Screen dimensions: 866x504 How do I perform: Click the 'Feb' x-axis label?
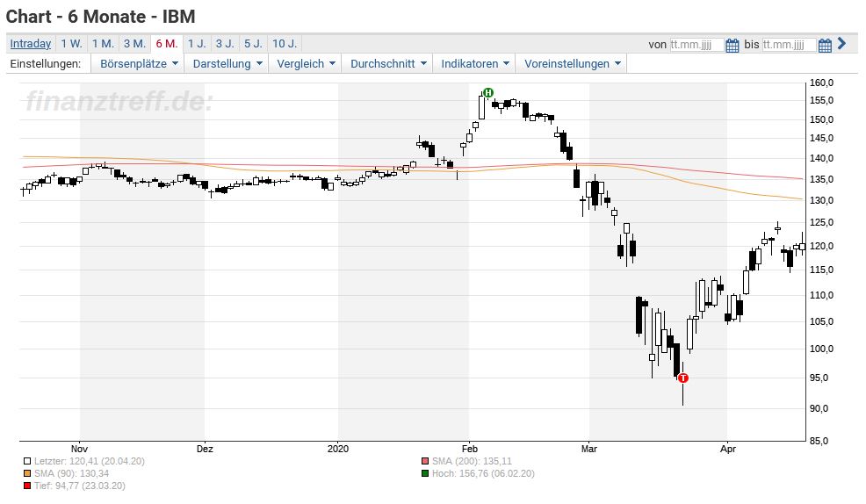[470, 449]
